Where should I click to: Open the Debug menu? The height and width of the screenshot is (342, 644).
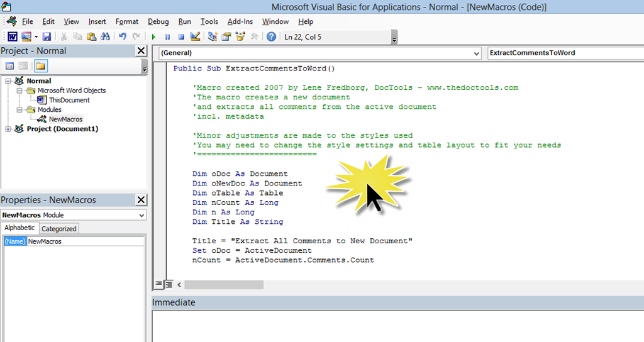click(x=158, y=22)
